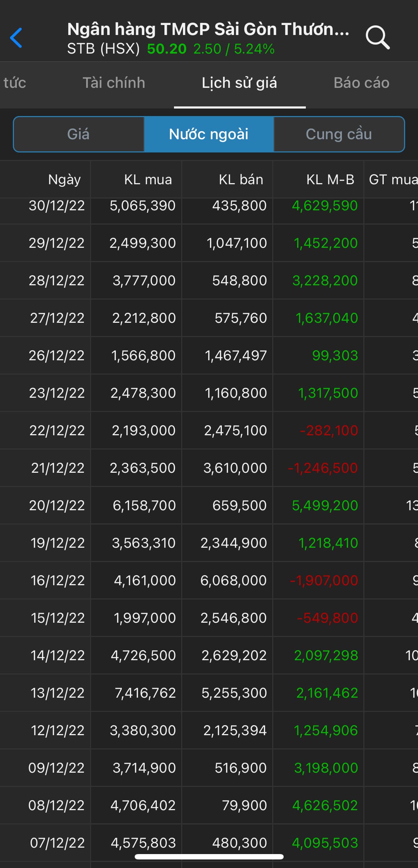
Task: Tap the back arrow icon
Action: [16, 37]
